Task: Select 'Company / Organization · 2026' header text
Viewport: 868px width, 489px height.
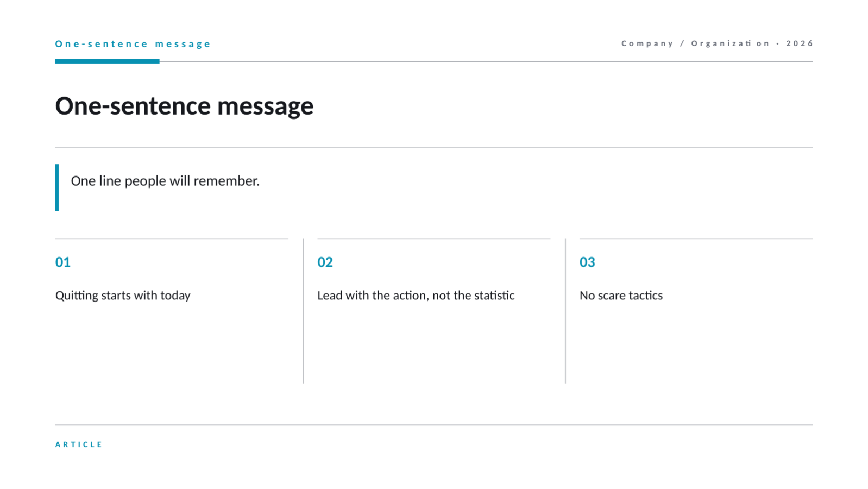Action: 717,43
